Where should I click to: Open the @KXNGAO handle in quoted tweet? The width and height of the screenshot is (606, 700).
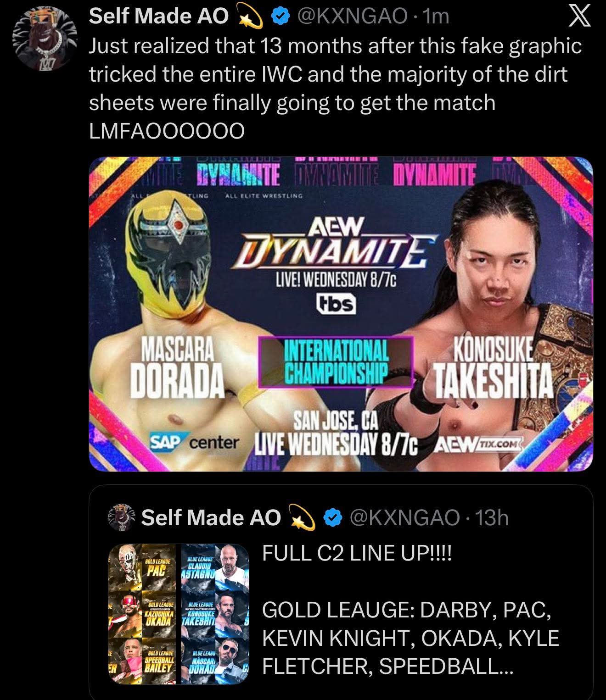tap(404, 518)
